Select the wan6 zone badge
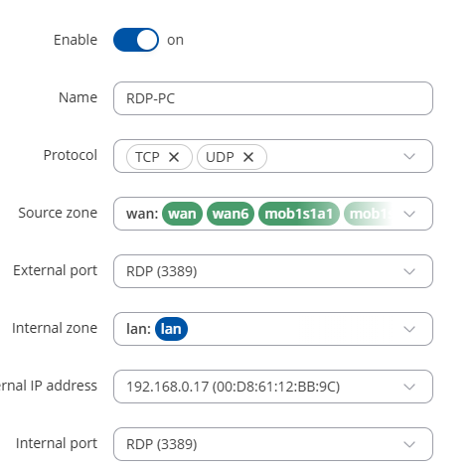This screenshot has width=476, height=472. [x=231, y=214]
